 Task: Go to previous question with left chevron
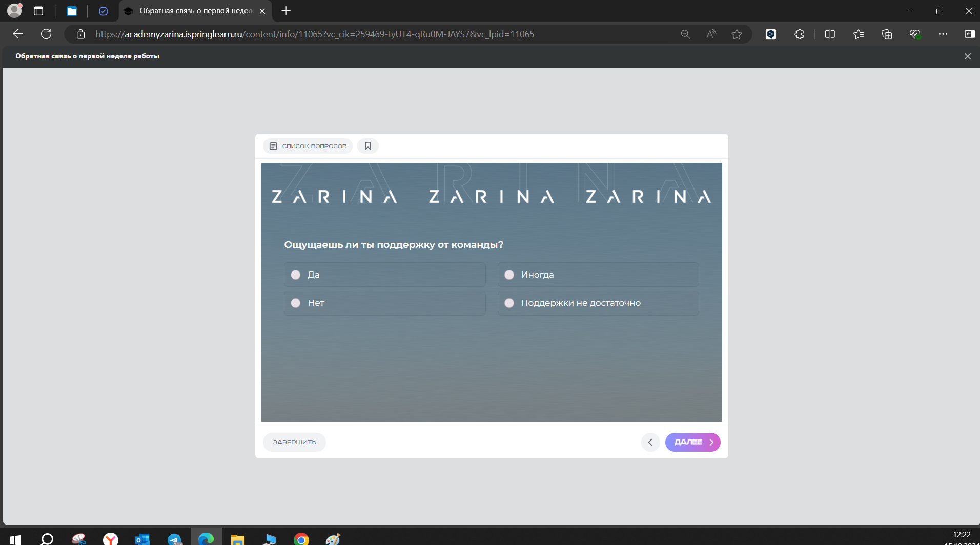point(650,442)
